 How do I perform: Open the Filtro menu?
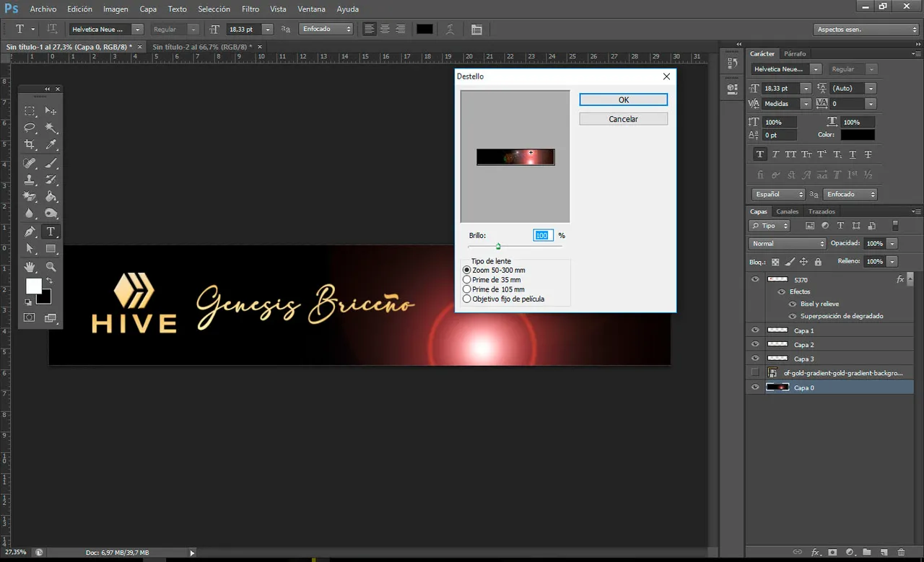250,9
